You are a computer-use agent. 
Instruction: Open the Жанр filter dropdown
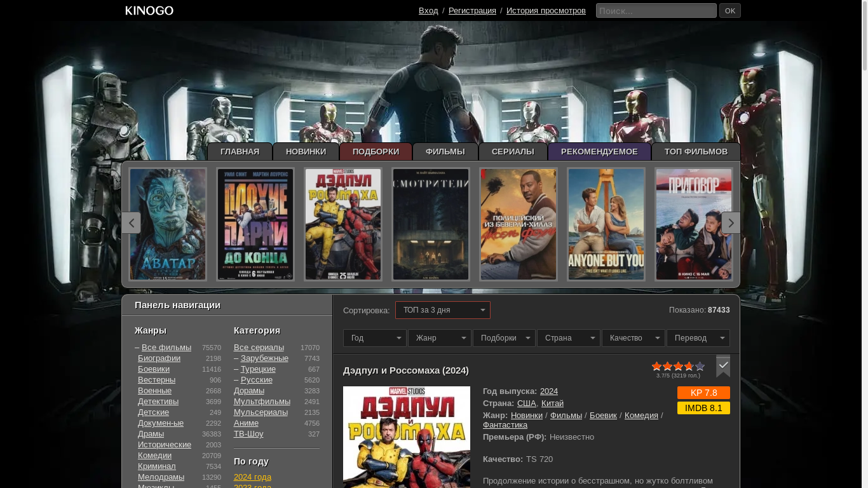point(440,338)
